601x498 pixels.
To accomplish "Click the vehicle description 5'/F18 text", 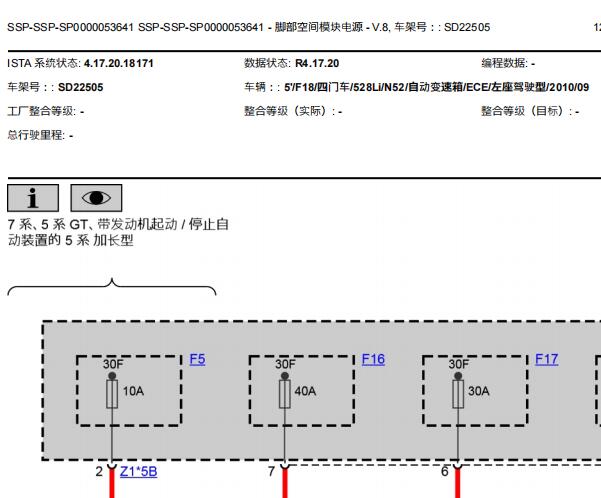I will (437, 87).
